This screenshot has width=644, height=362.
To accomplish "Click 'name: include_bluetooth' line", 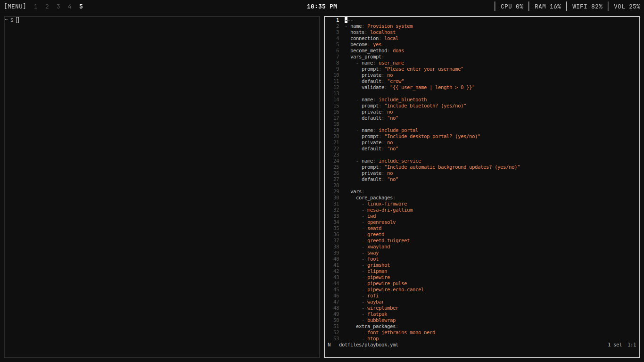I will [394, 100].
